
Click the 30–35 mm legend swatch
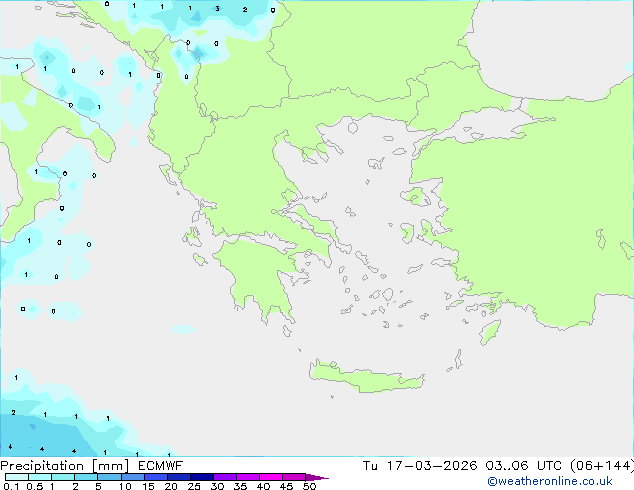tap(224, 477)
